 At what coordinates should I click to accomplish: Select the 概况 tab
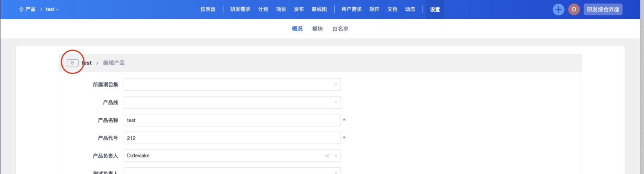297,29
